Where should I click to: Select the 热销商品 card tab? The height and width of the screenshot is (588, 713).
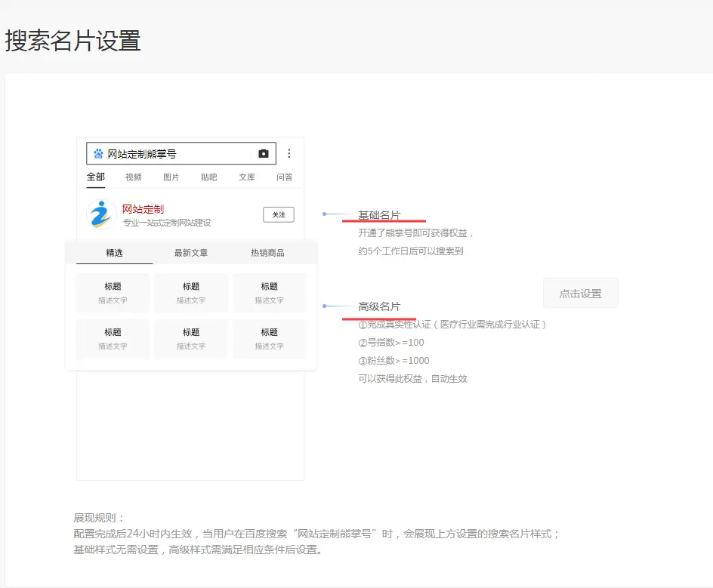point(267,253)
